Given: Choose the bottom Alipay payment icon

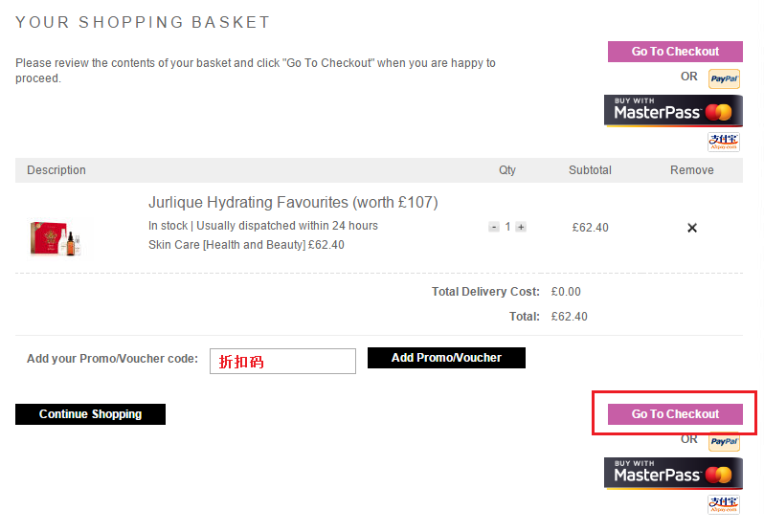Looking at the screenshot, I should [724, 504].
